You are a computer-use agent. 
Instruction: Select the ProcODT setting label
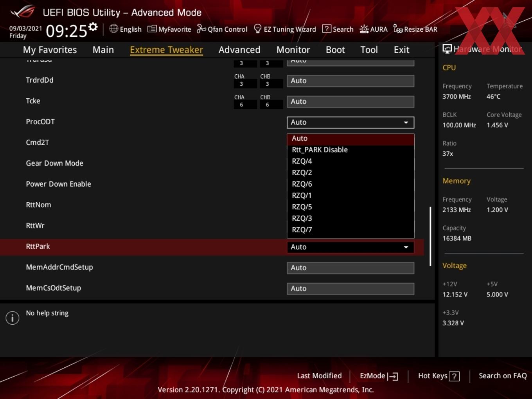(40, 122)
